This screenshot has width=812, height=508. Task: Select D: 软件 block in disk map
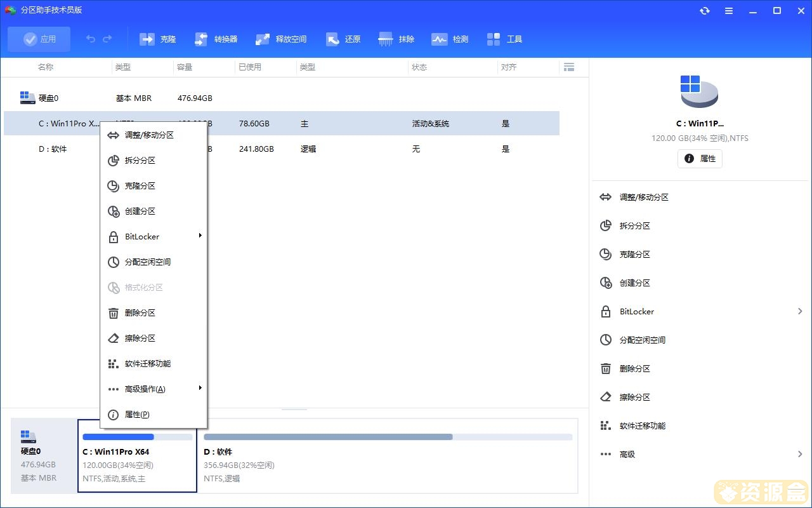pyautogui.click(x=388, y=456)
